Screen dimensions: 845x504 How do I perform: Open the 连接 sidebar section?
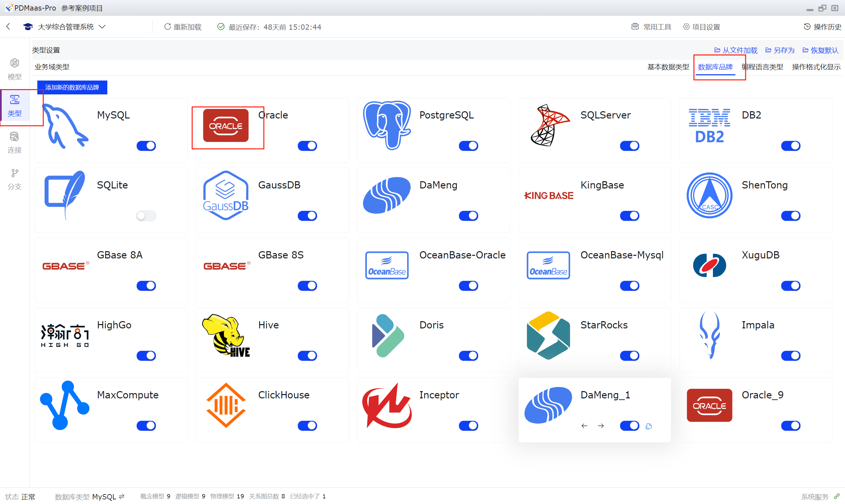coord(14,142)
